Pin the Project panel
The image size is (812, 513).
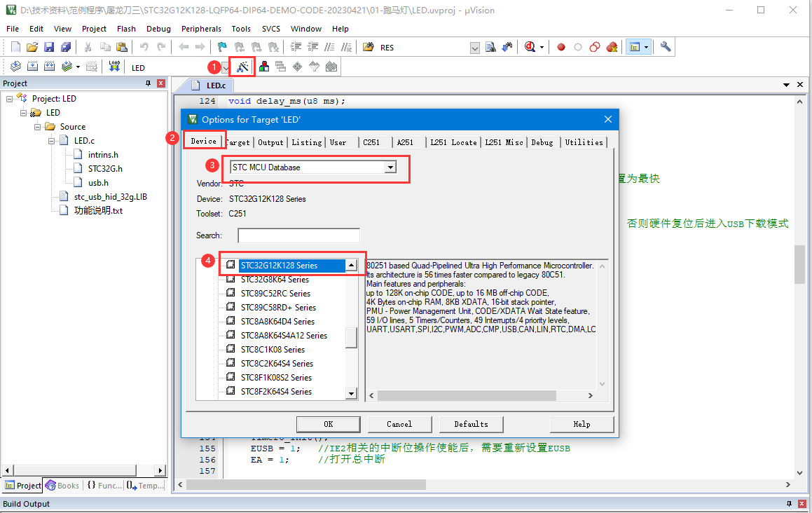tap(148, 83)
